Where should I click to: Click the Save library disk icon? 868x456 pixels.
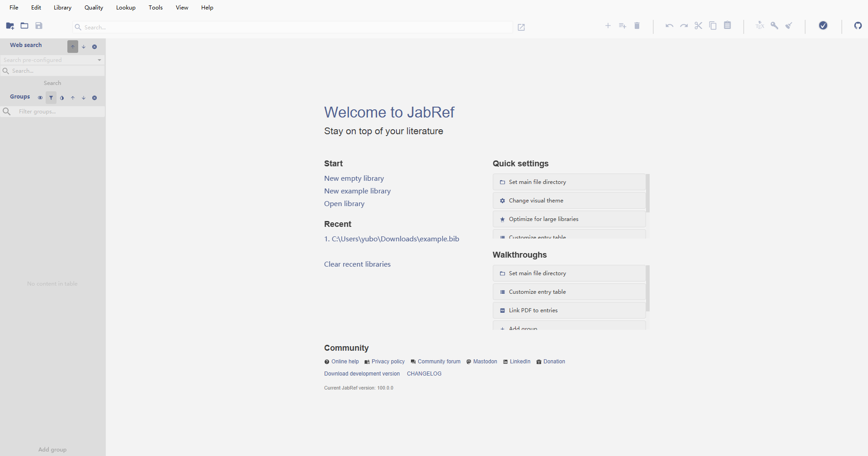pos(39,26)
